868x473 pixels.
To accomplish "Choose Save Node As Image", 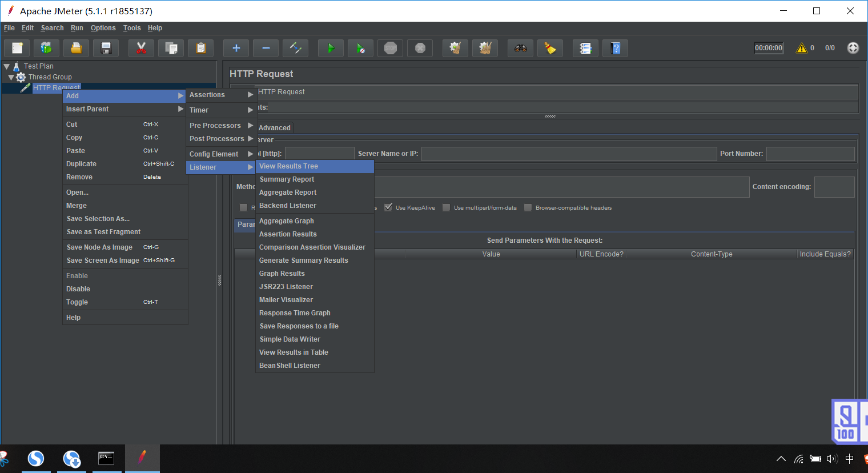I will coord(125,247).
